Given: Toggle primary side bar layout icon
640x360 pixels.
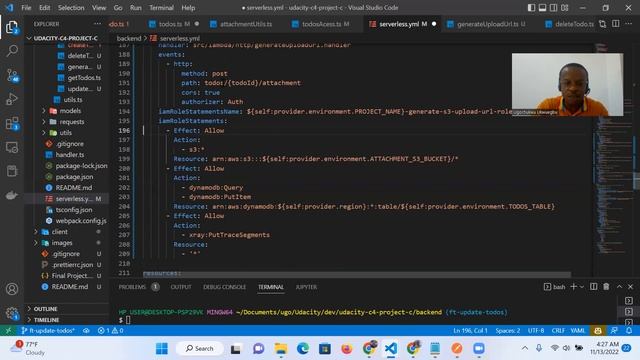Looking at the screenshot, I should [x=531, y=8].
